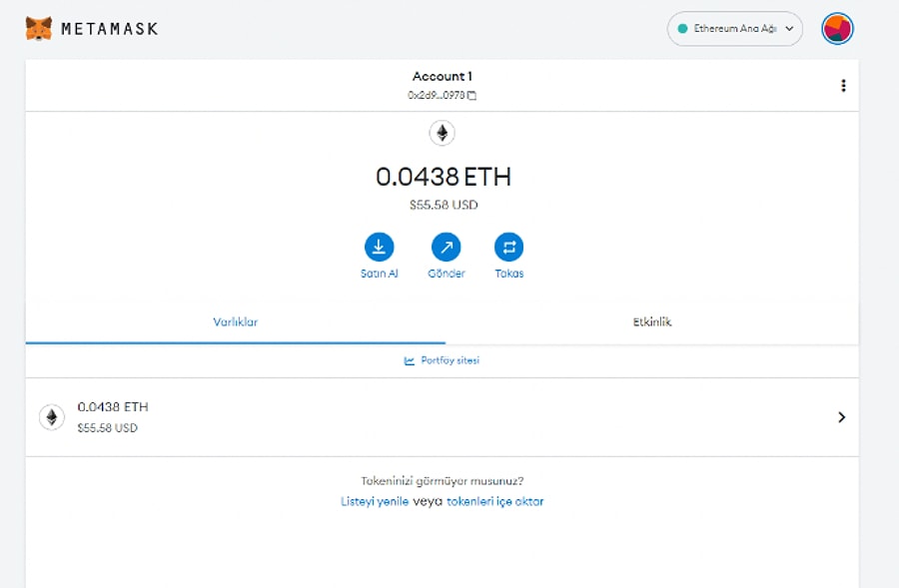Click the $55.58 USD balance amount
The image size is (899, 588).
pos(444,204)
